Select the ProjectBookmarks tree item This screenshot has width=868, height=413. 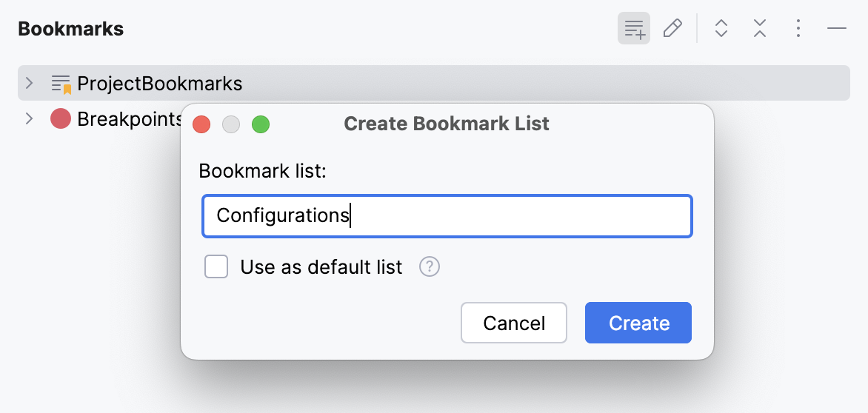(x=159, y=84)
